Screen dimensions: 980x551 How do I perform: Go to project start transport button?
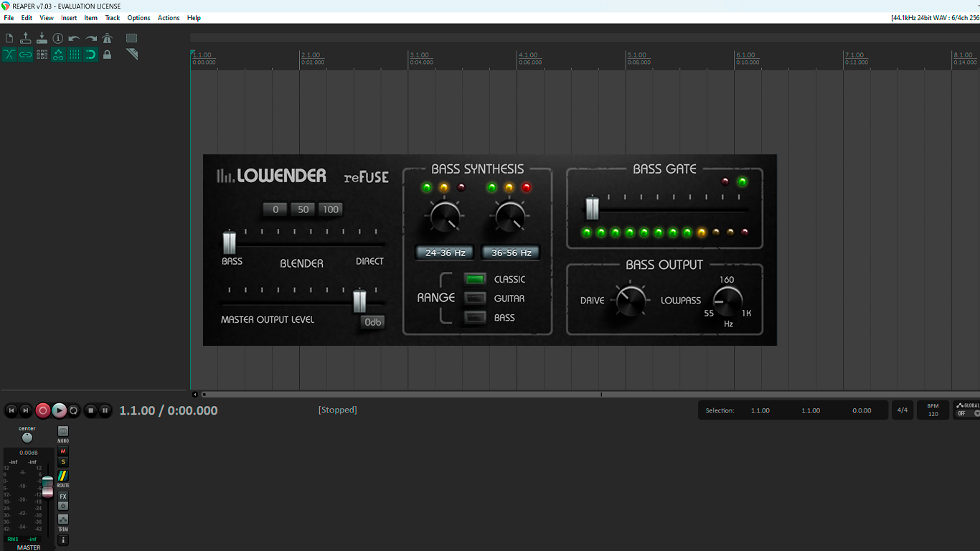[x=11, y=410]
